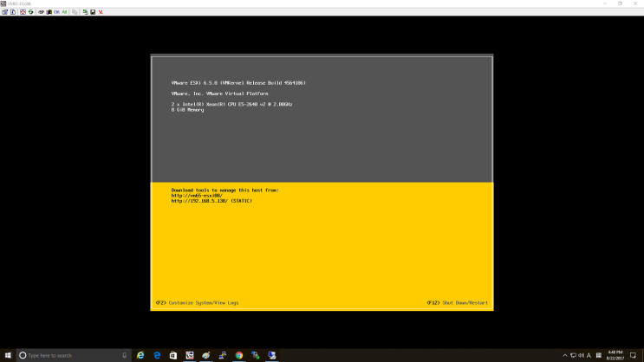The image size is (644, 362).
Task: Open the taskbar clock and date
Action: click(615, 355)
